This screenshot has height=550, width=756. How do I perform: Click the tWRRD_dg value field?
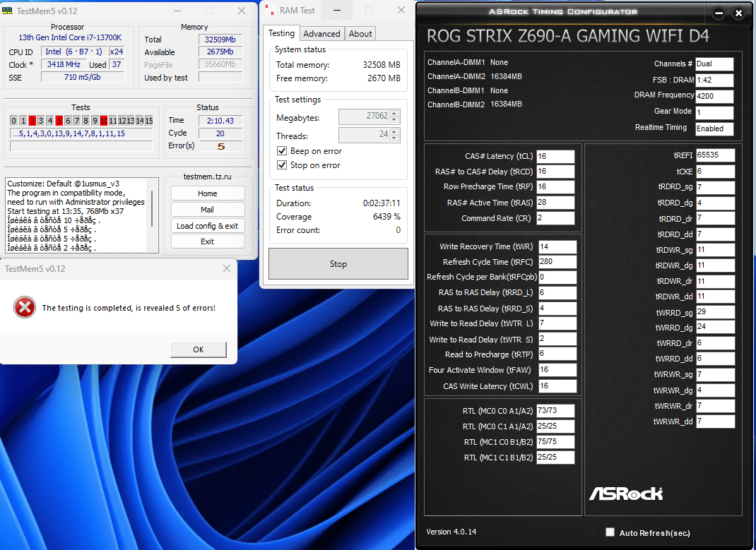715,327
